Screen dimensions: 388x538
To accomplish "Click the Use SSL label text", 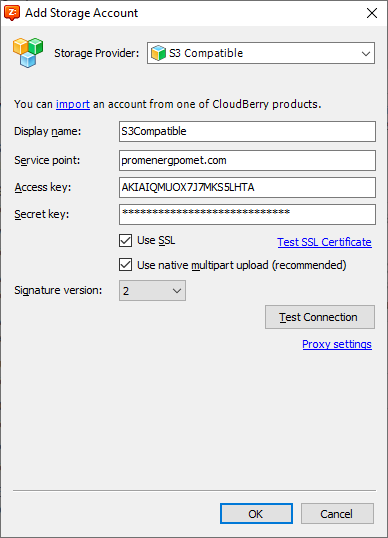I will (x=156, y=241).
